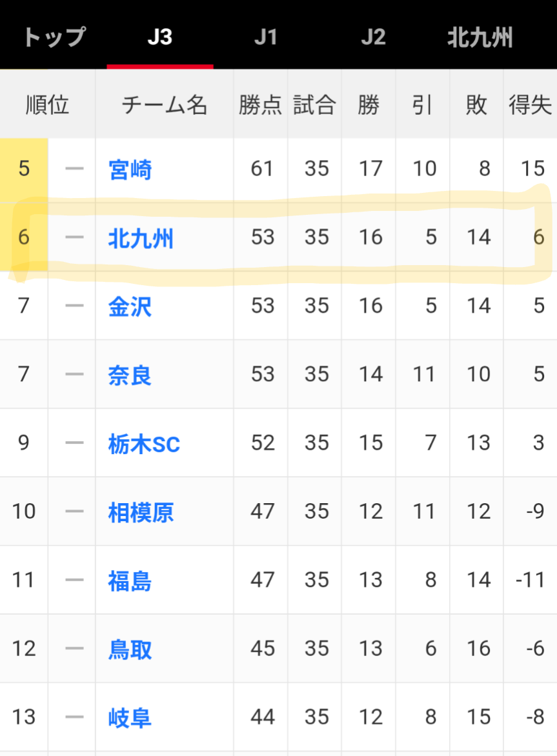Image resolution: width=557 pixels, height=756 pixels.
Task: Click the チーム名 column header
Action: pyautogui.click(x=164, y=104)
